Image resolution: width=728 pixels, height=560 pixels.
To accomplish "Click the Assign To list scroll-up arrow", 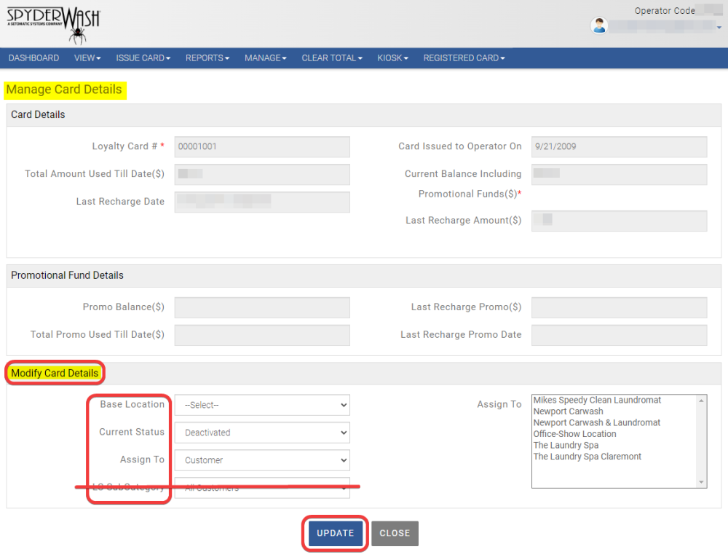I will point(701,401).
